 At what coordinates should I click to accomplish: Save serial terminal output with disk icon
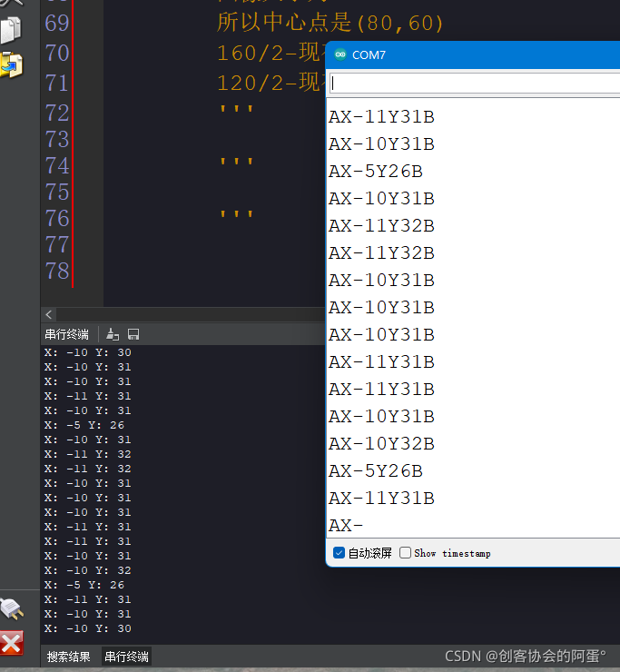133,334
